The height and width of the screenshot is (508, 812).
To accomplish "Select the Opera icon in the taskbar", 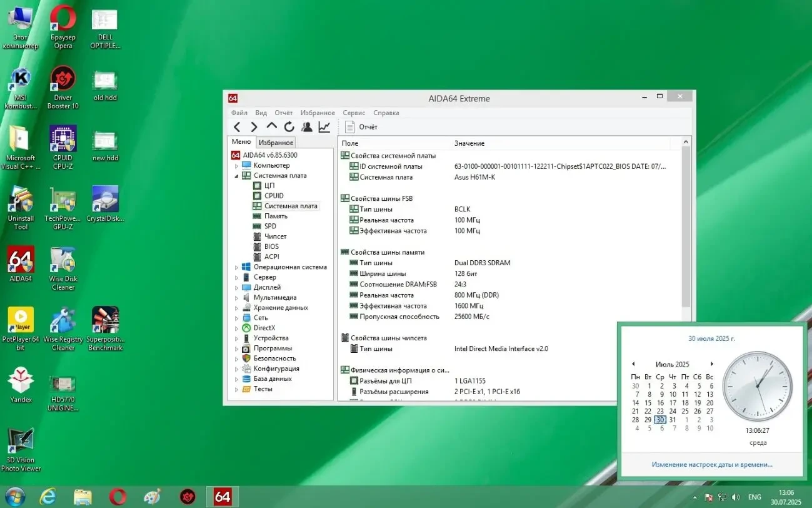I will [118, 497].
